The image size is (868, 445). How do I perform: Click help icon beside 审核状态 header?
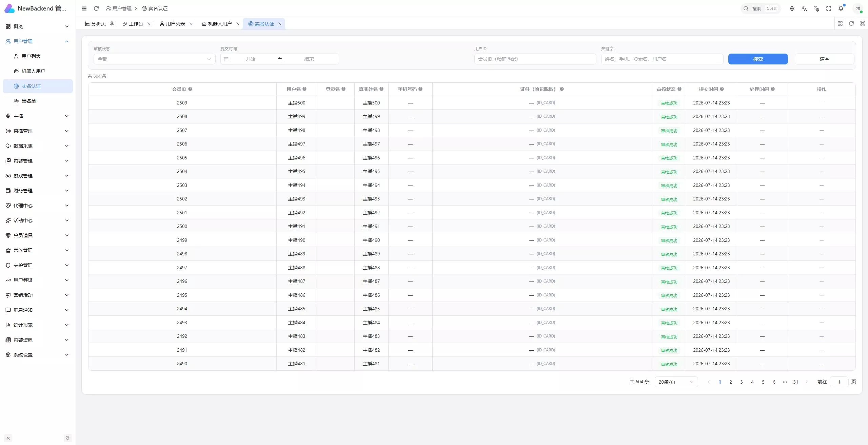click(679, 89)
